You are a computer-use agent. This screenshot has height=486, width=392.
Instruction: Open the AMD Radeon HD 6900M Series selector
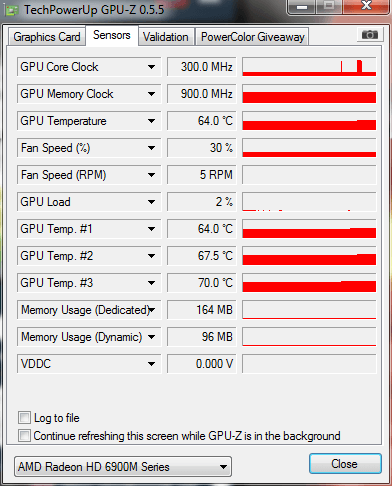[123, 467]
